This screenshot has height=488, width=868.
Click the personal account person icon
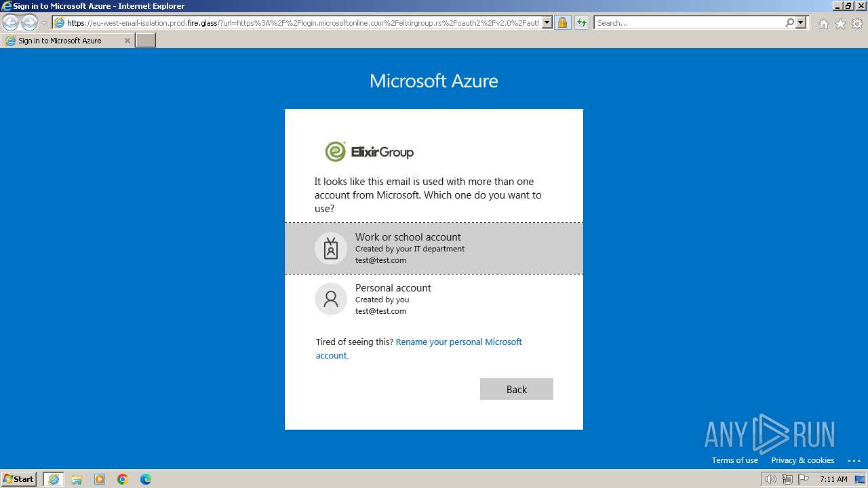(331, 299)
